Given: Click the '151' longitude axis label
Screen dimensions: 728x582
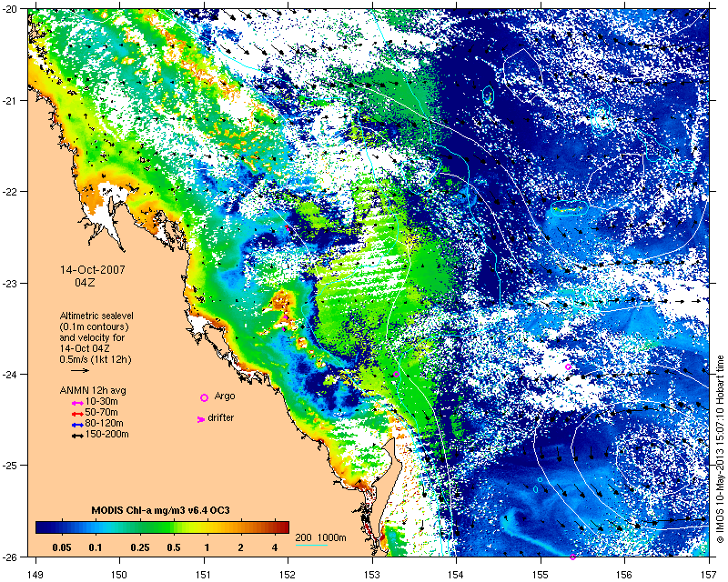Looking at the screenshot, I should [204, 575].
